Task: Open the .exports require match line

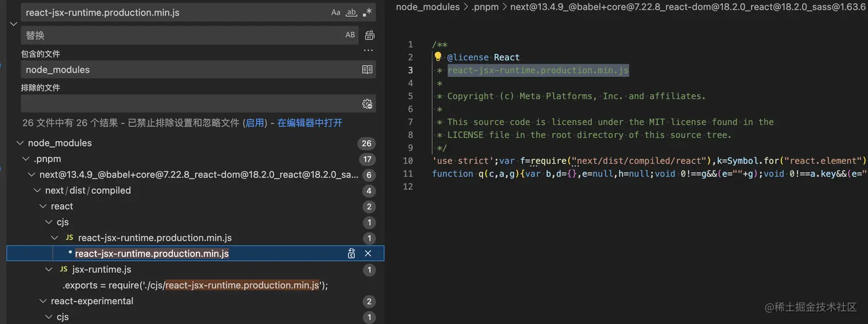Action: 195,286
